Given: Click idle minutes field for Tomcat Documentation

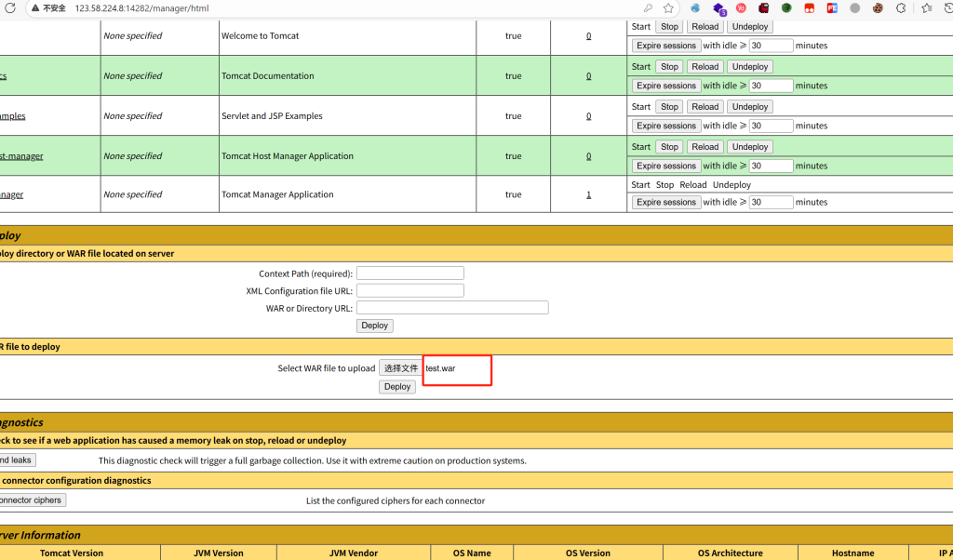Looking at the screenshot, I should pos(771,86).
